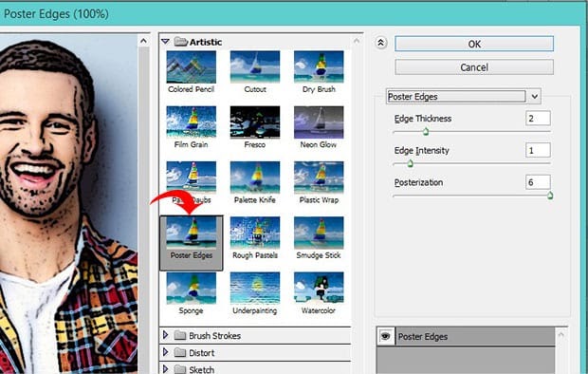
Task: Click the dropdown arrow beside Poster Edges
Action: tap(534, 97)
